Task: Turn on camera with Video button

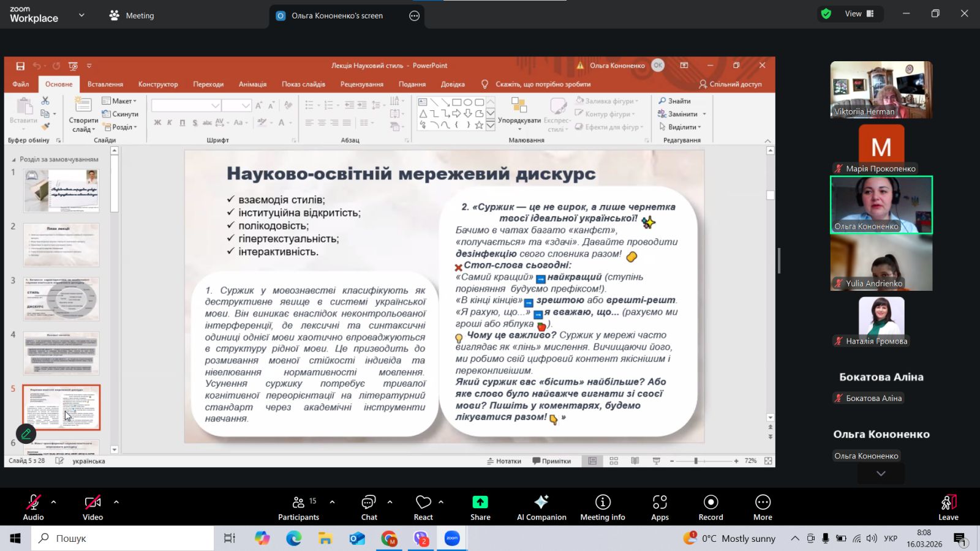Action: [92, 507]
